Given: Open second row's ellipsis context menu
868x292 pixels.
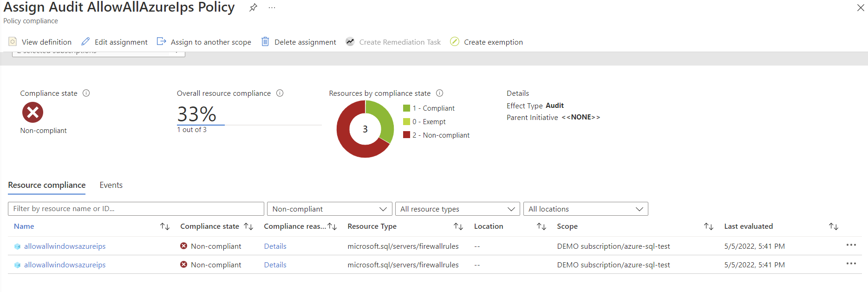Looking at the screenshot, I should point(851,264).
